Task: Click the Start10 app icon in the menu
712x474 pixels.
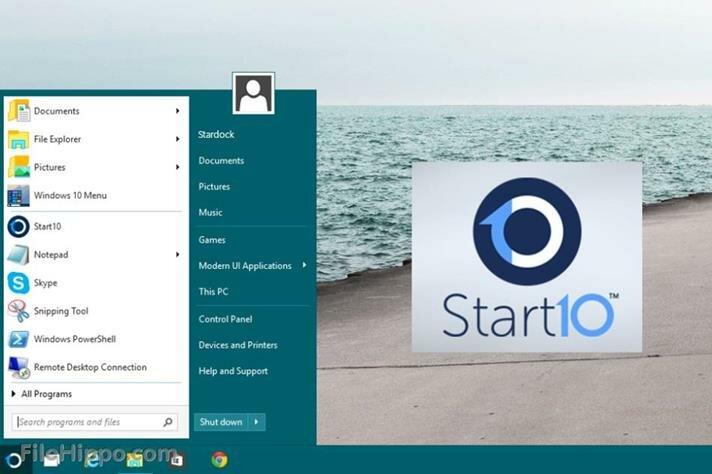Action: 19,226
